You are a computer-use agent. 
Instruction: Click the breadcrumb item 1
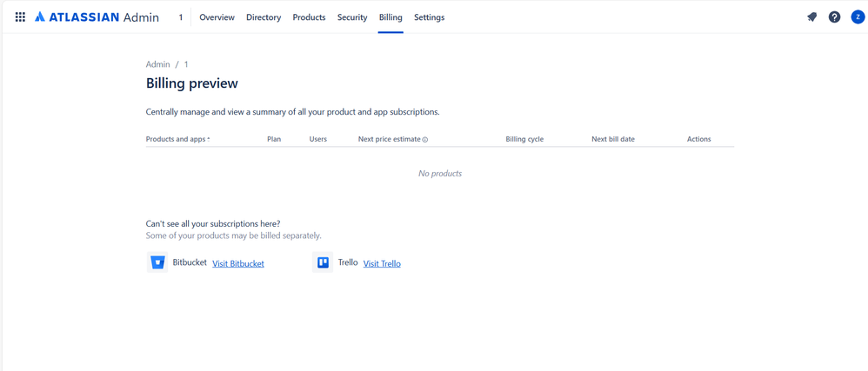(x=186, y=64)
